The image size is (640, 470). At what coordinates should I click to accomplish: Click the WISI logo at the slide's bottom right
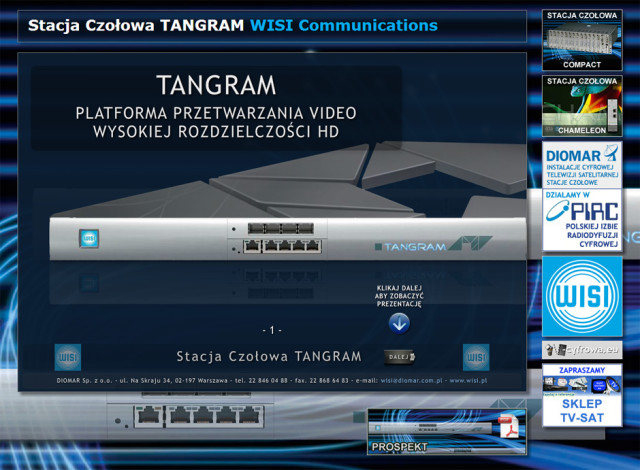click(476, 357)
